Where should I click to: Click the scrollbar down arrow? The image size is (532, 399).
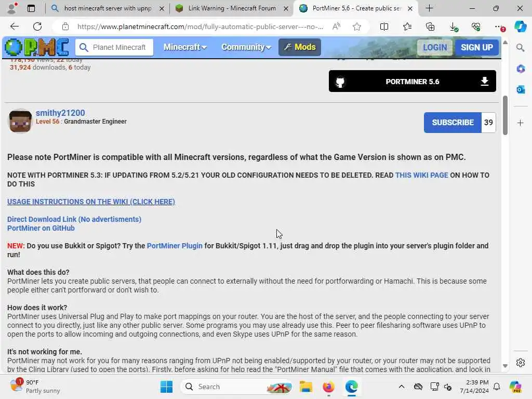coord(505,366)
